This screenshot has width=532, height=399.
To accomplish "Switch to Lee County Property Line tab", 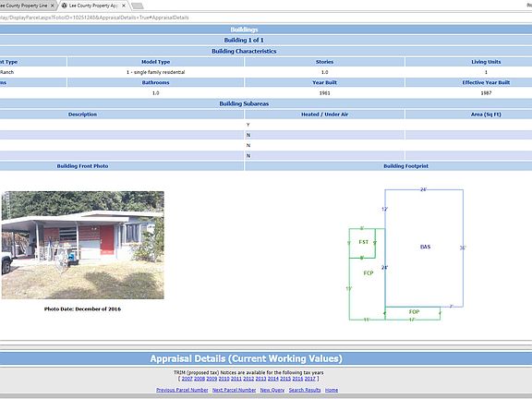I will click(x=25, y=6).
